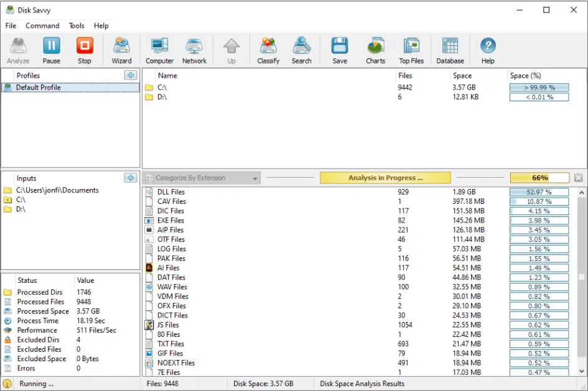Select the DLL Files row
The height and width of the screenshot is (391, 588).
pos(360,192)
